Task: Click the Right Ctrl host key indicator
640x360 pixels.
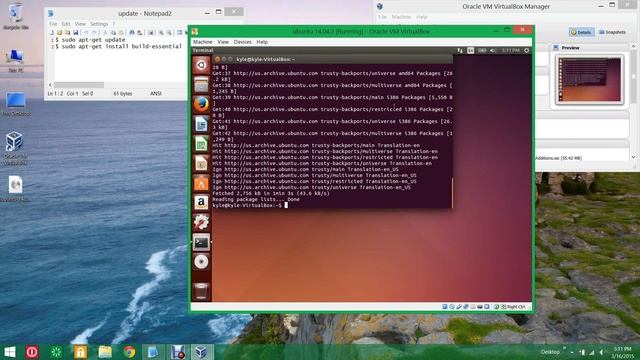Action: pos(516,307)
